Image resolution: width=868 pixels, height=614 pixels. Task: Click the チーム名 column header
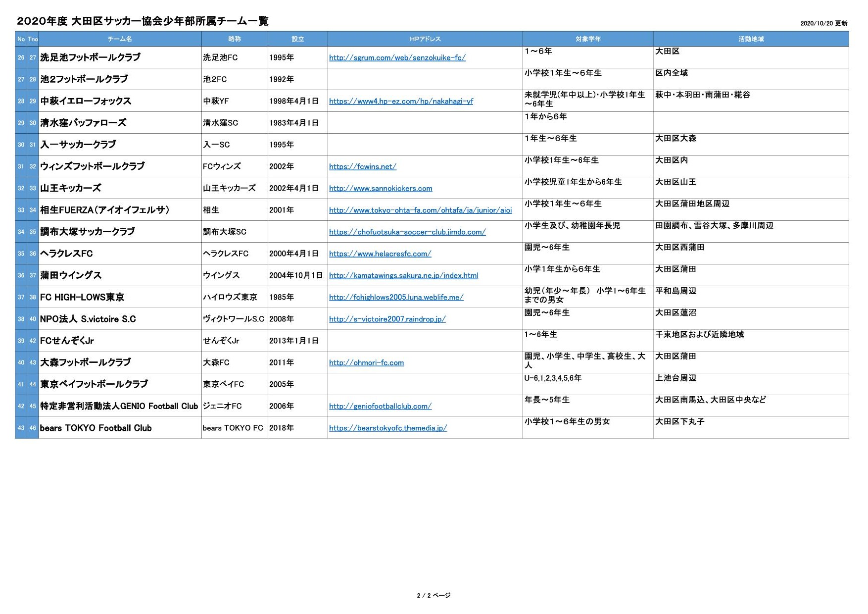pyautogui.click(x=120, y=39)
